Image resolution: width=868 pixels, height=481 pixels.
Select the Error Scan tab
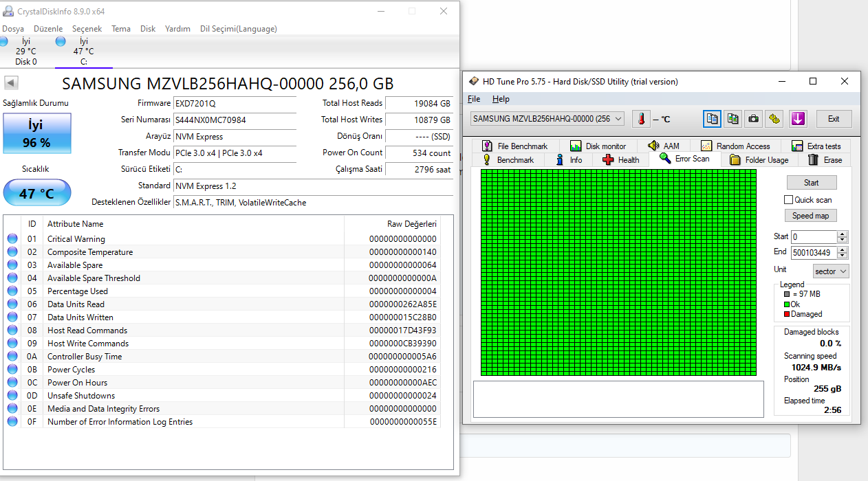[x=684, y=159]
